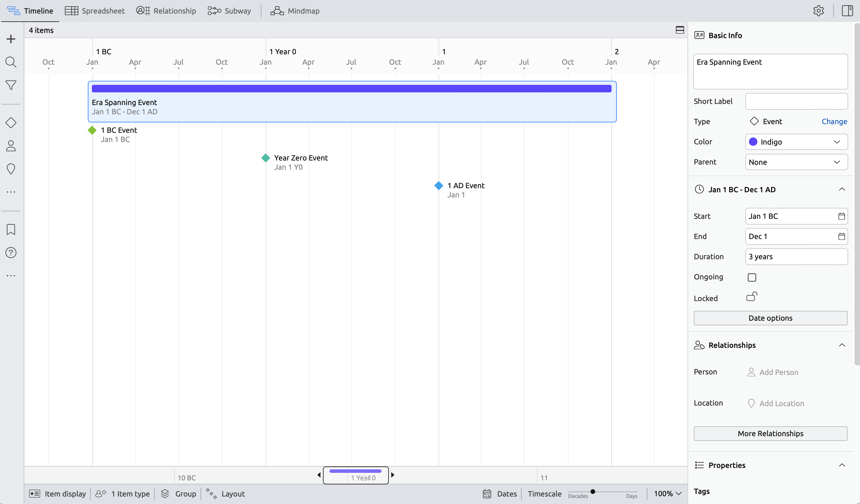Open the filter funnel icon
Screen dimensions: 860x504
click(x=11, y=85)
